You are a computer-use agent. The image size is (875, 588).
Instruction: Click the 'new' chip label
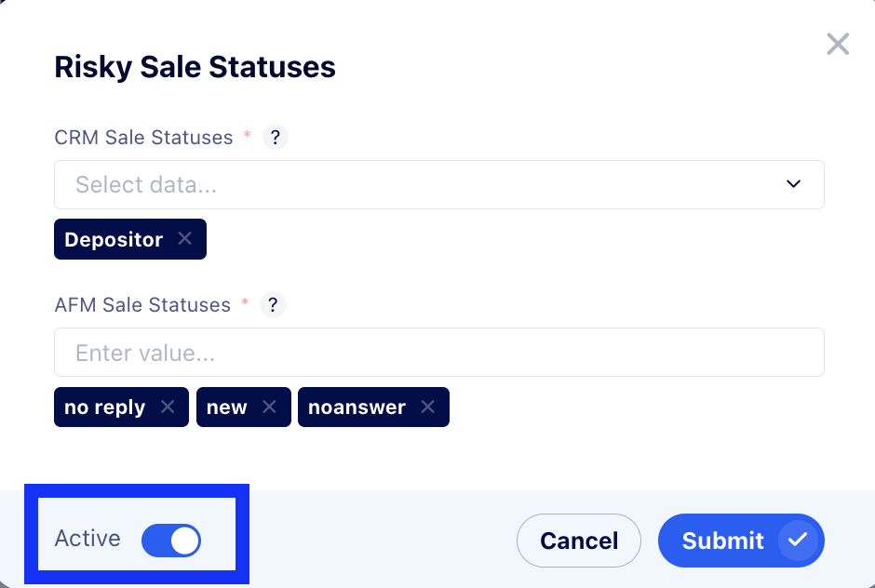227,408
